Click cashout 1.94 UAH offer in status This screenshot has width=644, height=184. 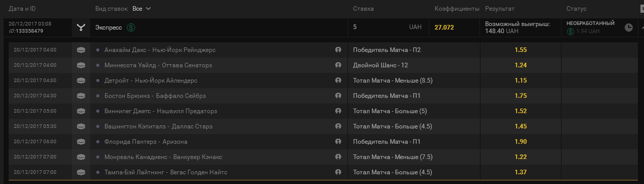click(x=584, y=31)
